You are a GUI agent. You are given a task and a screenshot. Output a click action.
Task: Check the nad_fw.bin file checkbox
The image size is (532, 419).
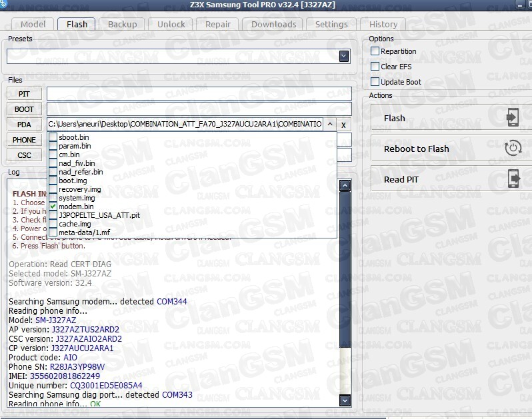pyautogui.click(x=53, y=163)
